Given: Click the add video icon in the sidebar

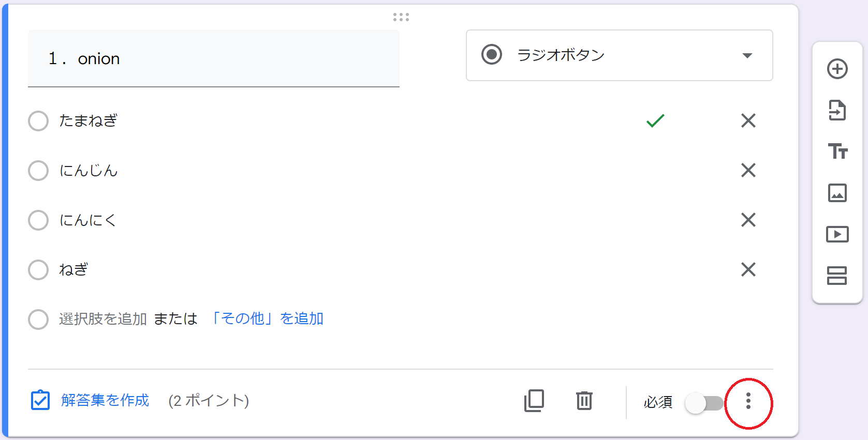Looking at the screenshot, I should pyautogui.click(x=837, y=234).
